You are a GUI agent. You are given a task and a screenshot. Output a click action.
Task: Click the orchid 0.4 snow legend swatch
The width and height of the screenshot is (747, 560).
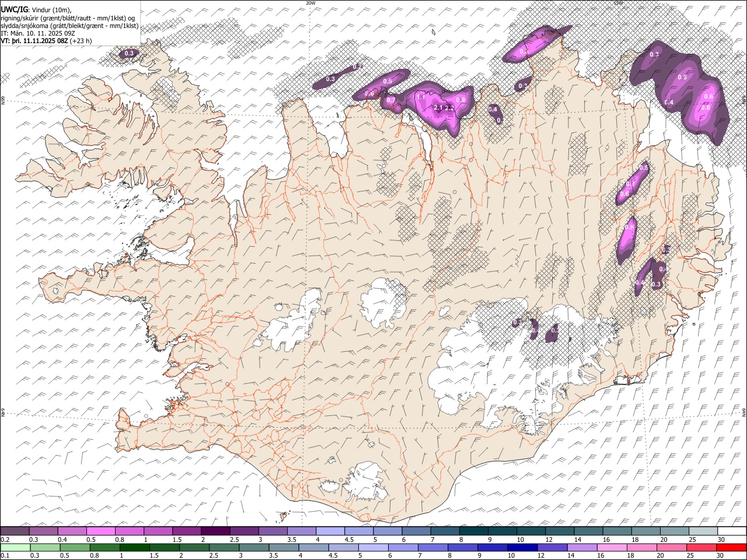click(72, 531)
